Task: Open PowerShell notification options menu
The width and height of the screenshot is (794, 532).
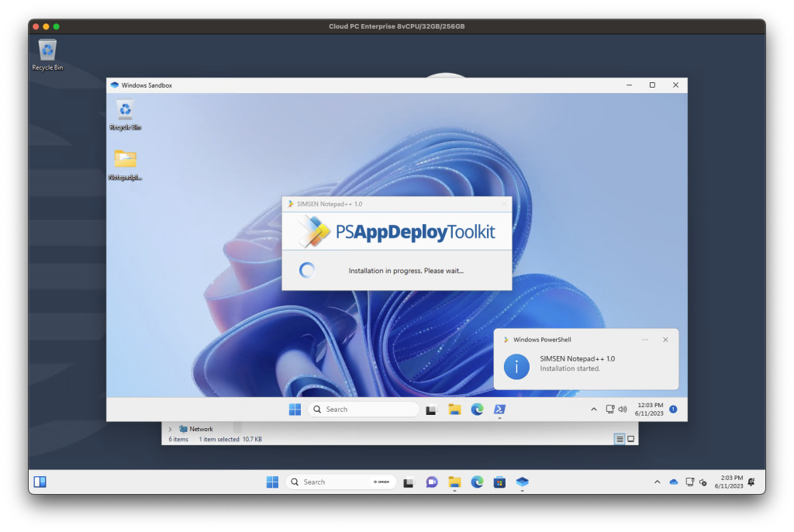Action: tap(645, 340)
